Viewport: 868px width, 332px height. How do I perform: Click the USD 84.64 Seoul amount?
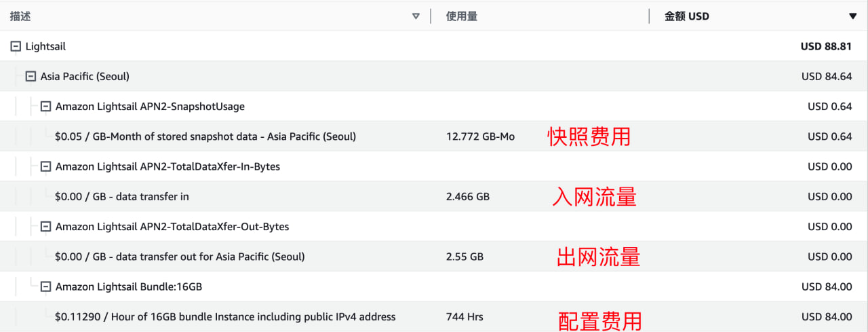pos(827,77)
